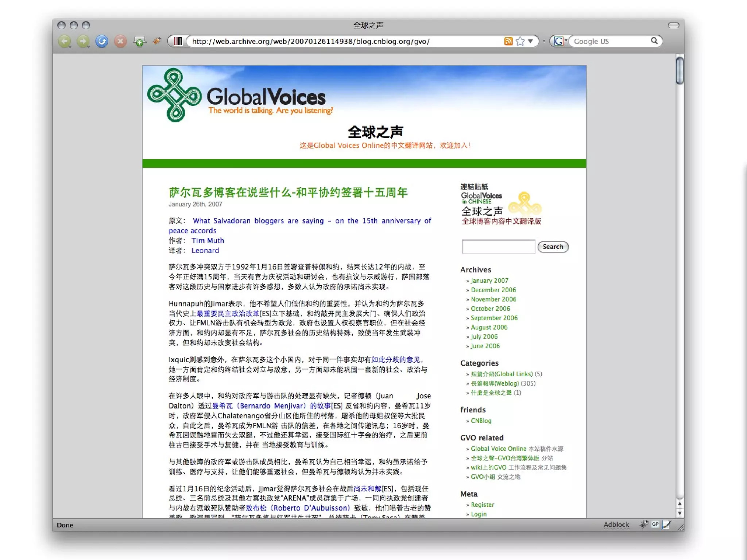Click the red Stop loading icon
This screenshot has width=747, height=560.
click(x=120, y=41)
